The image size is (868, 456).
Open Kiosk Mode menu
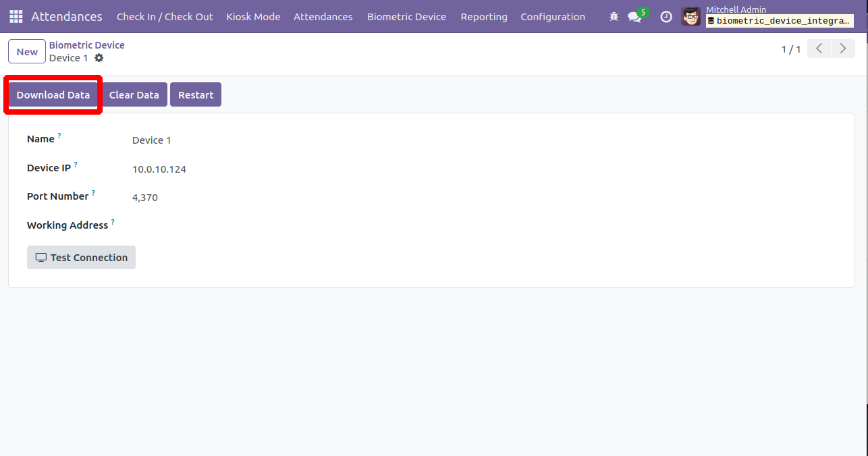point(253,17)
